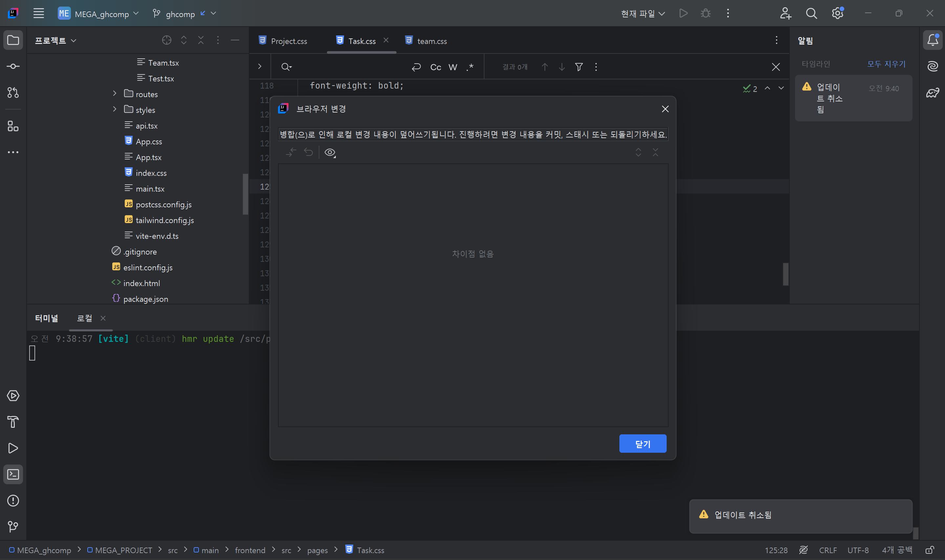Click the 모두 지우기 link in notifications
This screenshot has height=560, width=945.
click(886, 64)
